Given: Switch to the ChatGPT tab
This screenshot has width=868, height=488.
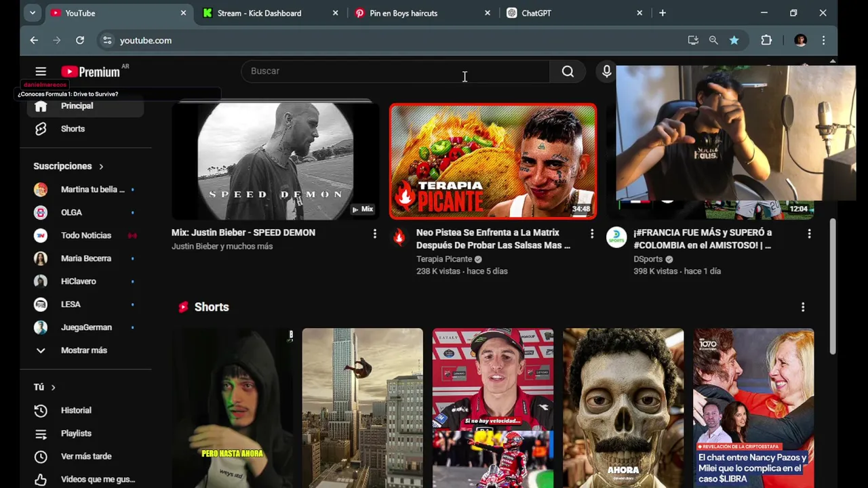Looking at the screenshot, I should (x=574, y=13).
